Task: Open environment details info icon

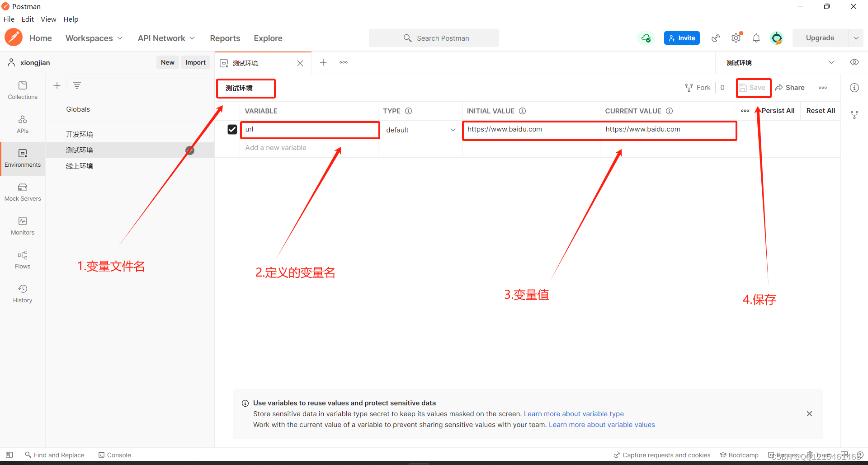Action: 854,88
